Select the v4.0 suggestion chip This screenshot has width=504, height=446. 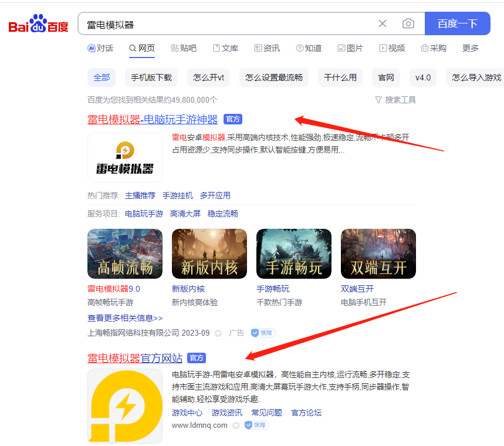423,77
